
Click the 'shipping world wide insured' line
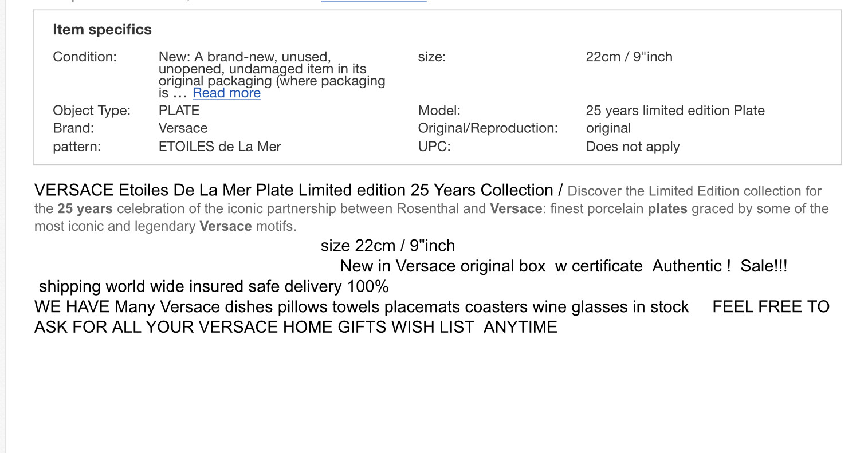click(214, 286)
